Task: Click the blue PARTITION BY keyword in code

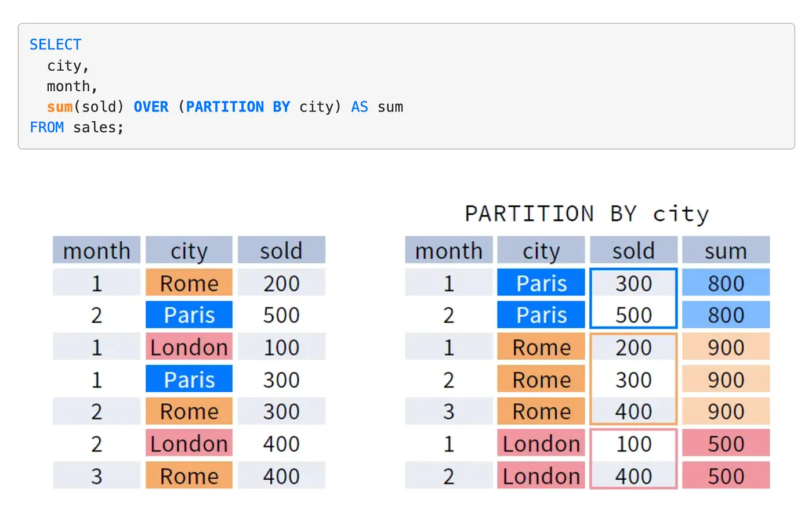Action: click(238, 107)
